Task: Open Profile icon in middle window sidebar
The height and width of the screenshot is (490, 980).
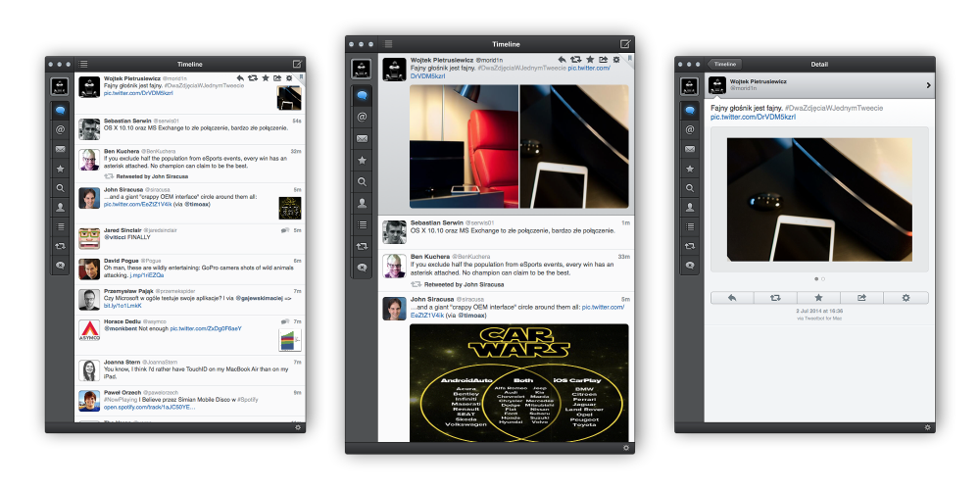Action: coord(362,203)
